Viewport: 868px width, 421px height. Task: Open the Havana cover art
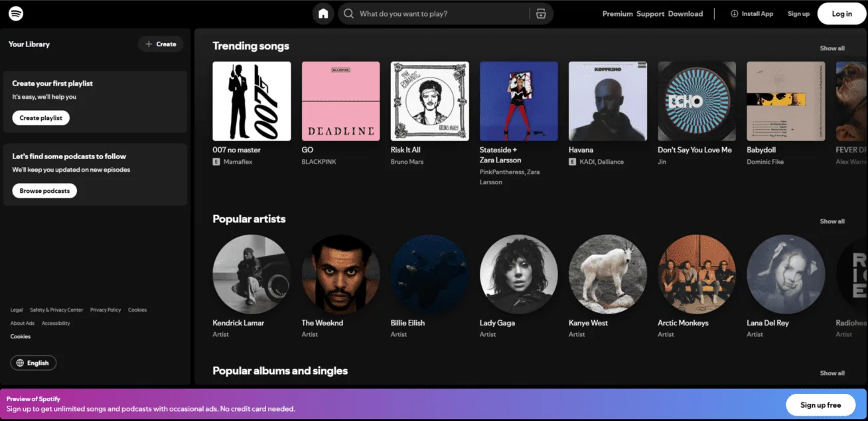pos(608,101)
